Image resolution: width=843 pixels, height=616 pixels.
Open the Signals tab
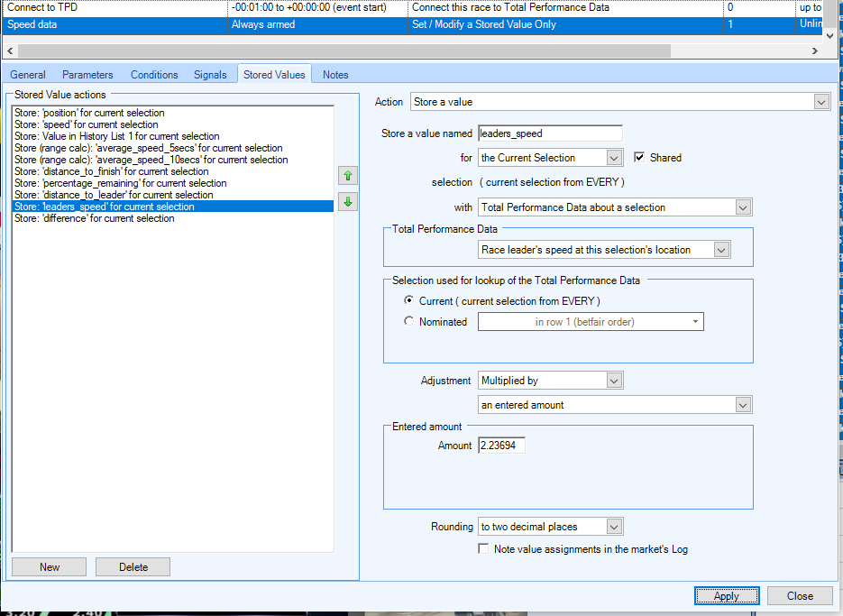click(210, 75)
